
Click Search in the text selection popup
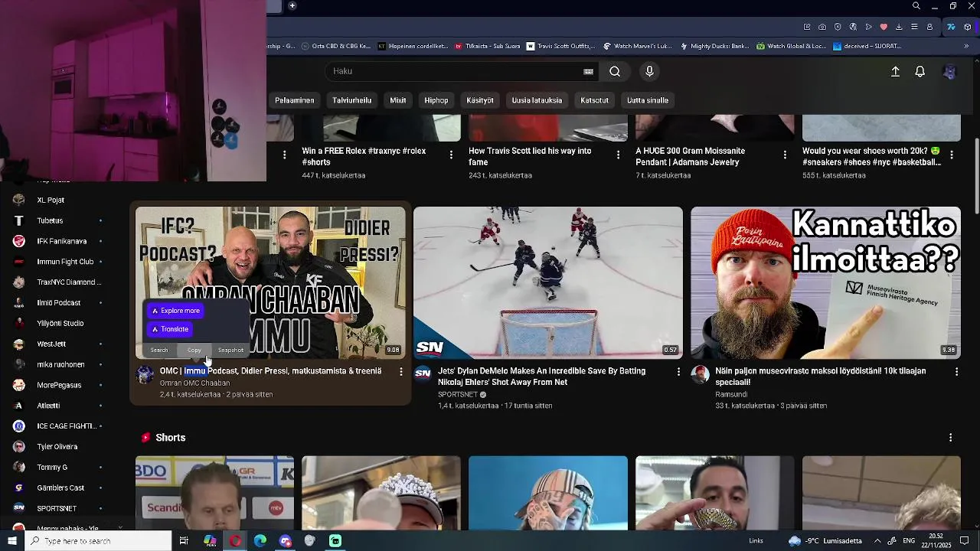click(x=159, y=350)
